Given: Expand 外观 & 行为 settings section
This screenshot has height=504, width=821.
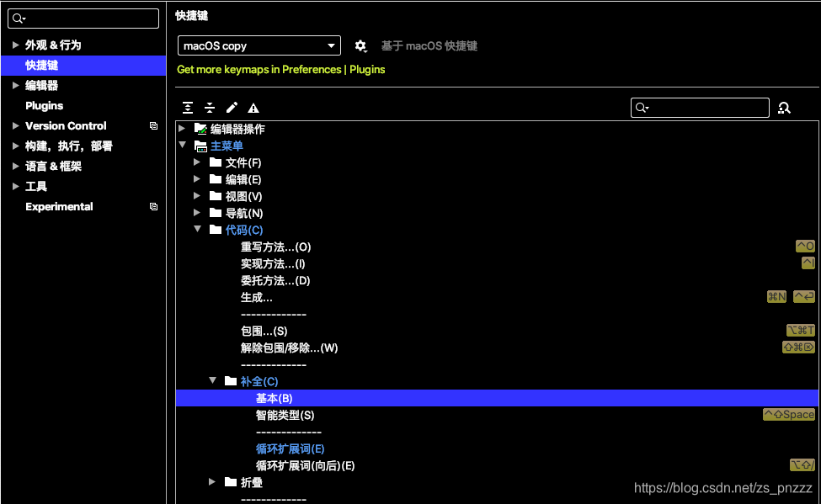Looking at the screenshot, I should [x=16, y=45].
